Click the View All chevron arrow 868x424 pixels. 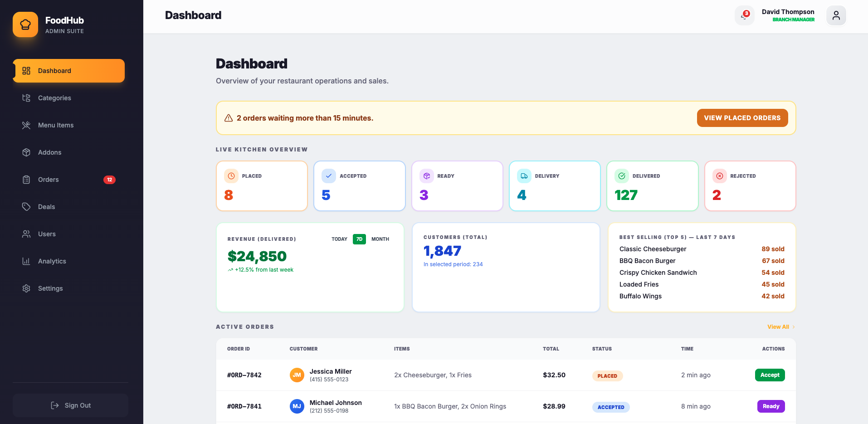[x=794, y=327]
